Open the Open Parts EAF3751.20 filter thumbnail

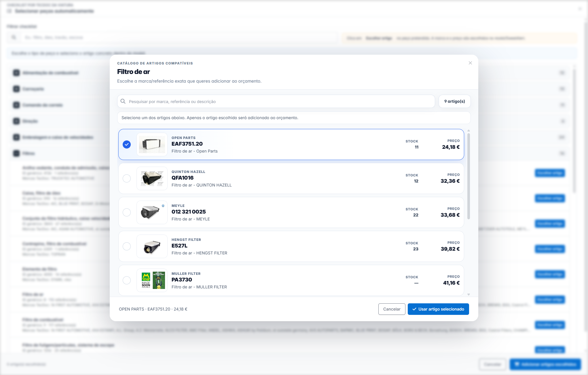coord(152,144)
